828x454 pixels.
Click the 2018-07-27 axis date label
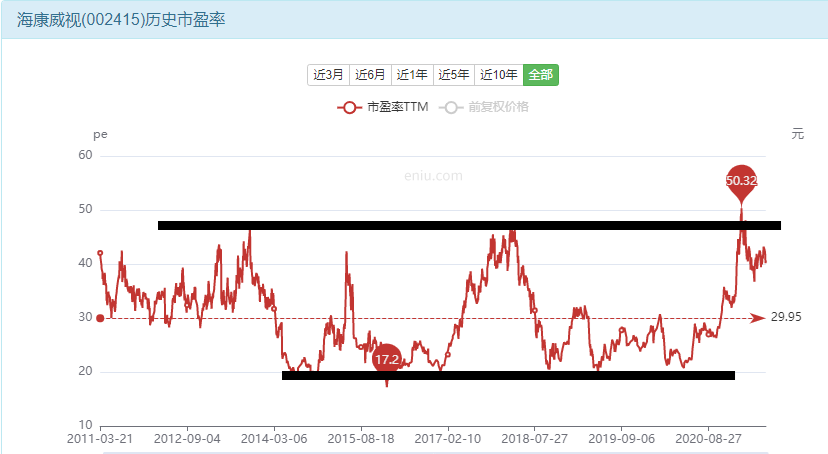[534, 439]
